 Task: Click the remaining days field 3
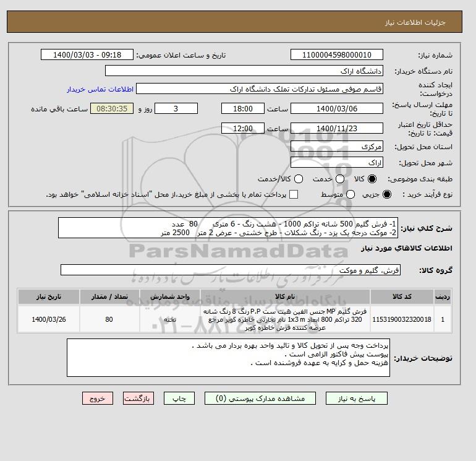(x=176, y=108)
